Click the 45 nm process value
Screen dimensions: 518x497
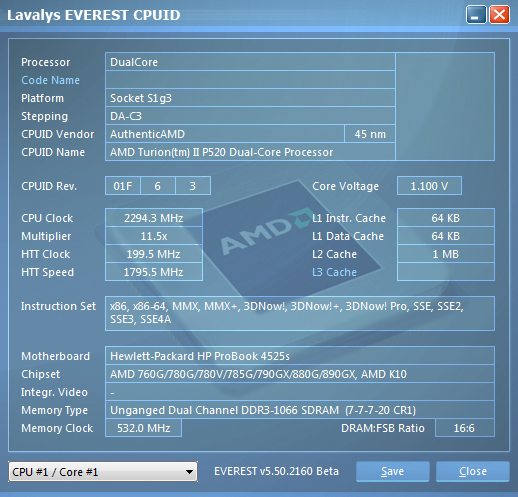(x=370, y=134)
